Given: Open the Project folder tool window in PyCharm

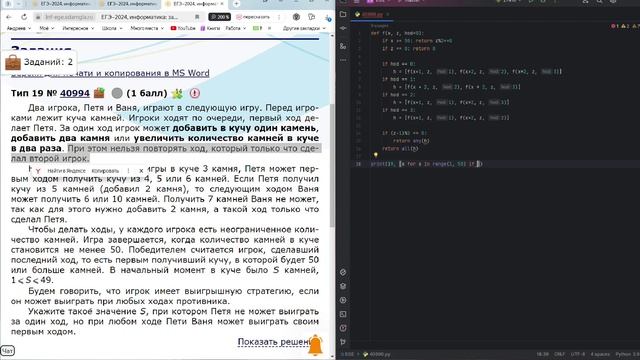Looking at the screenshot, I should point(343,14).
